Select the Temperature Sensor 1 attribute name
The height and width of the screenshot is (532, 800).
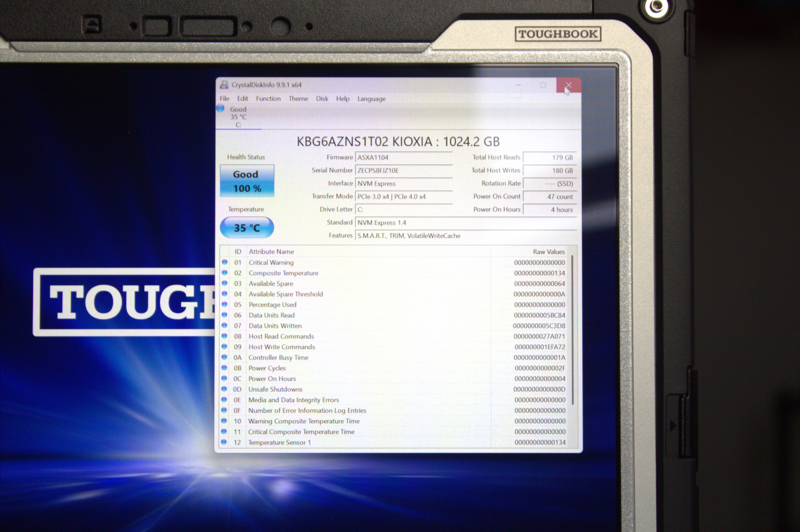(x=279, y=443)
